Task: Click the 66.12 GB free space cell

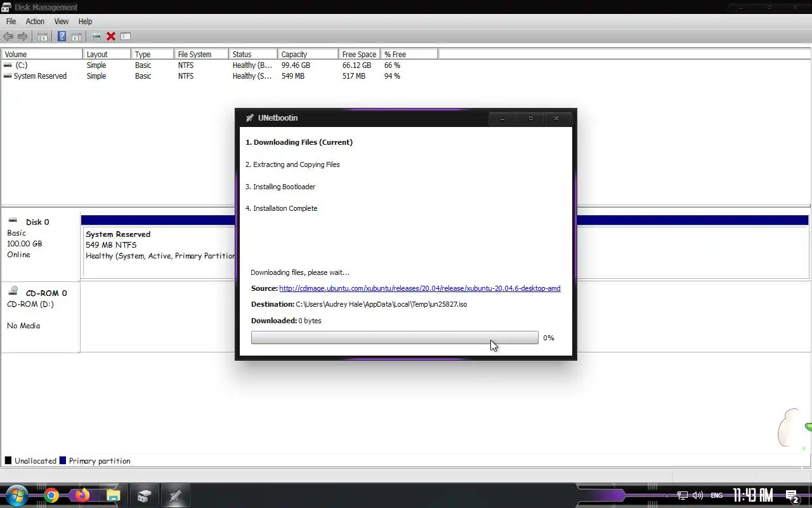Action: click(x=357, y=65)
